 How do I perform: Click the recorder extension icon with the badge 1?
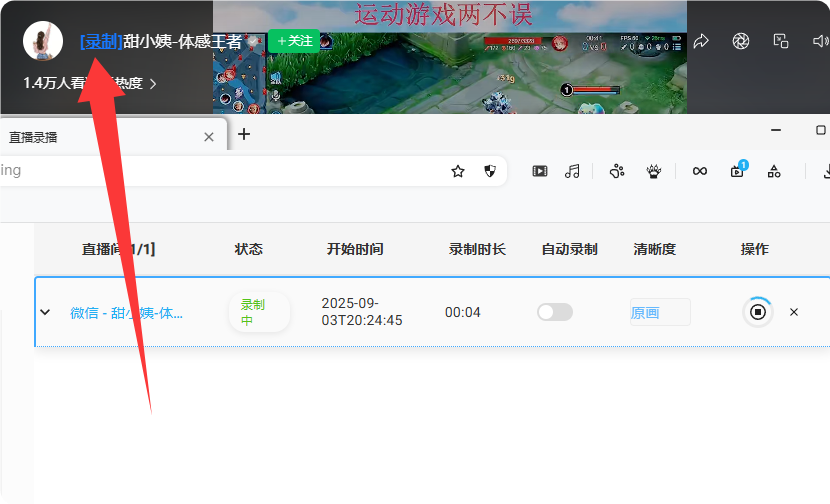click(x=738, y=169)
